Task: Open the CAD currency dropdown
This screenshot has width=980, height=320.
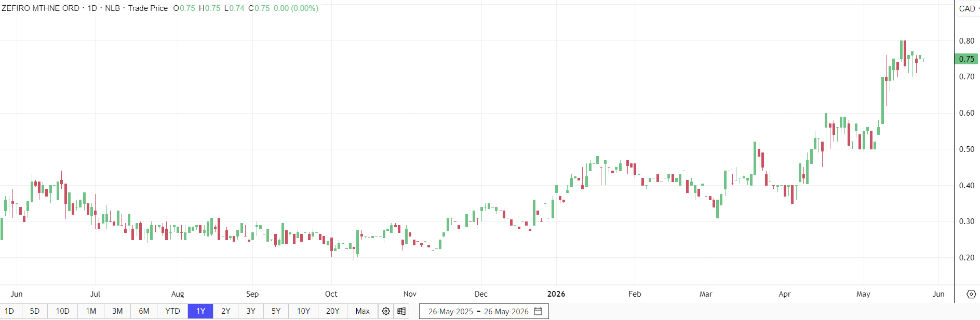Action: click(x=968, y=8)
